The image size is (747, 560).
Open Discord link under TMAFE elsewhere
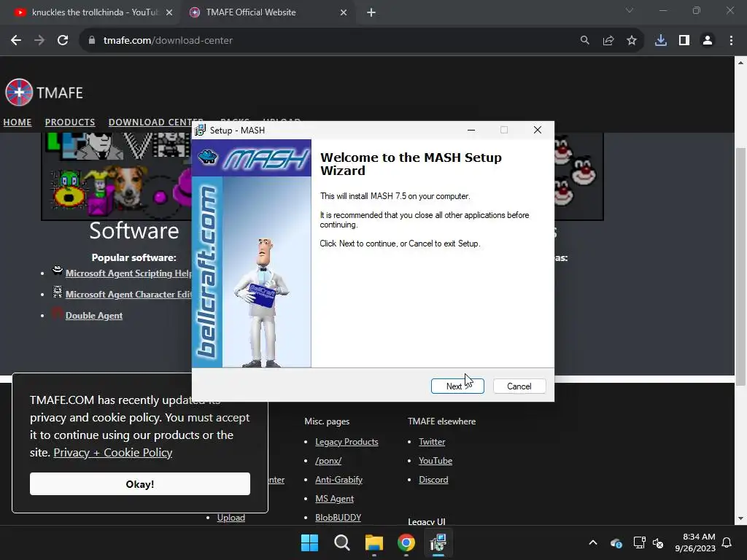point(433,480)
